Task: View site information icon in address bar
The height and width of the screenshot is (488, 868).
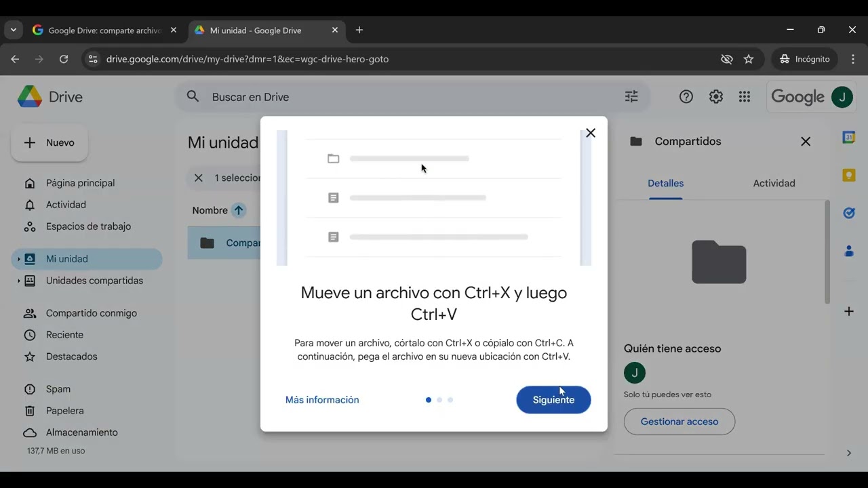Action: tap(93, 59)
